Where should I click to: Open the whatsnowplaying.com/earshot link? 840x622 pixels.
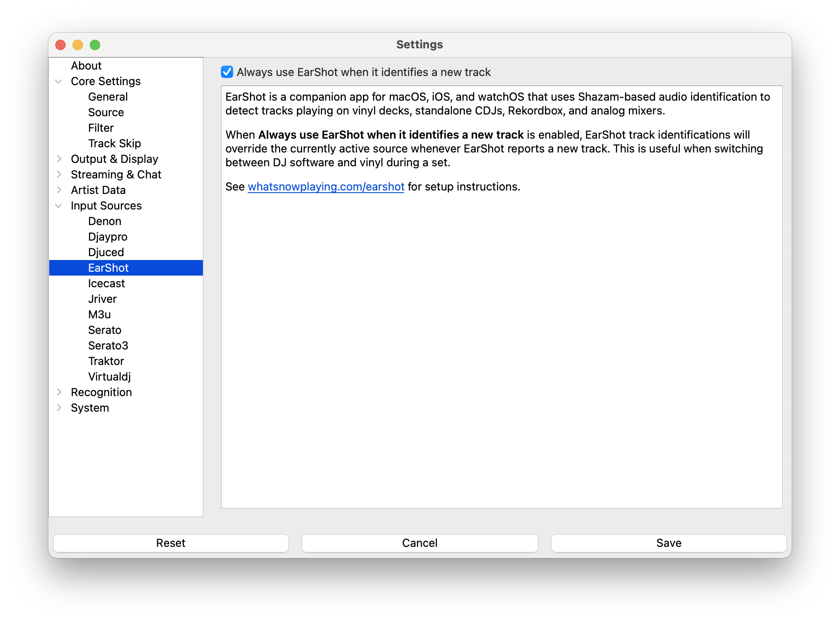point(326,187)
